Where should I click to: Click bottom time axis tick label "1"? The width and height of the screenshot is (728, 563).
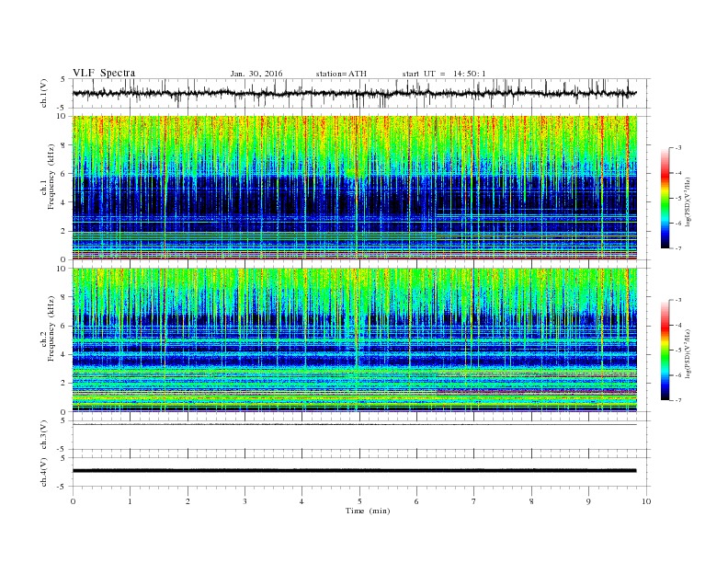[x=131, y=501]
